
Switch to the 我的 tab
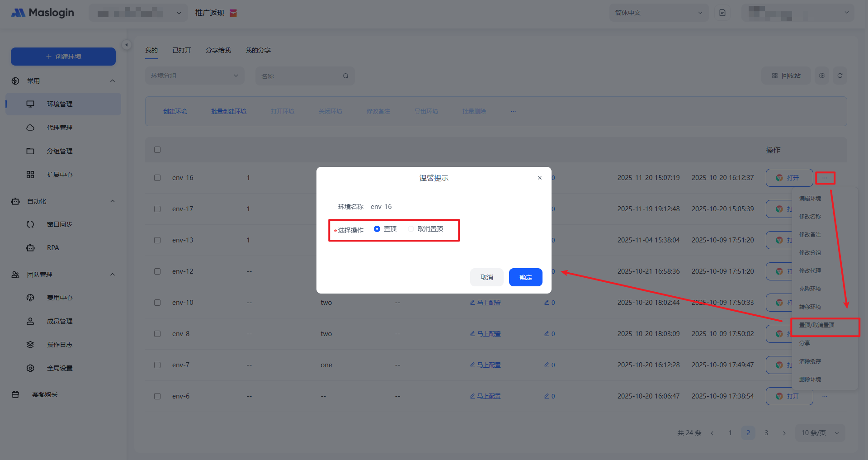151,50
